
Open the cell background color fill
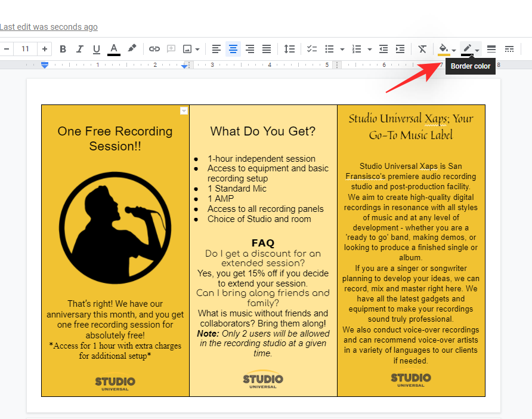(447, 49)
